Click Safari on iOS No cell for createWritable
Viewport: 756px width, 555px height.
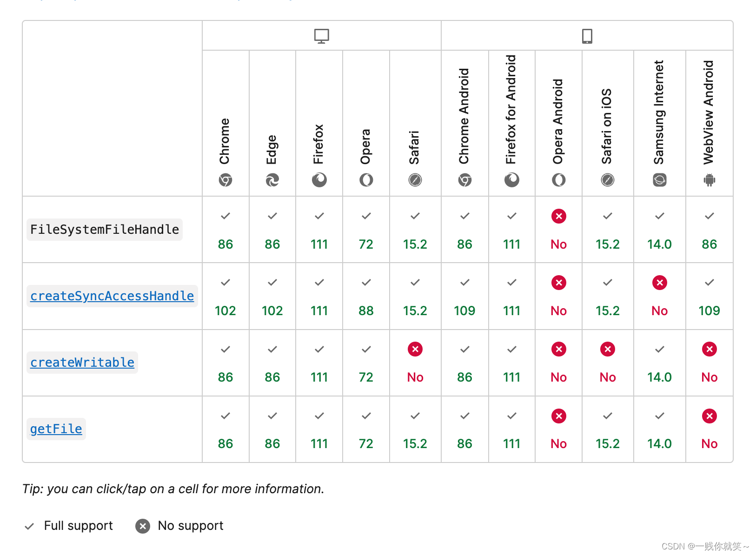point(608,363)
